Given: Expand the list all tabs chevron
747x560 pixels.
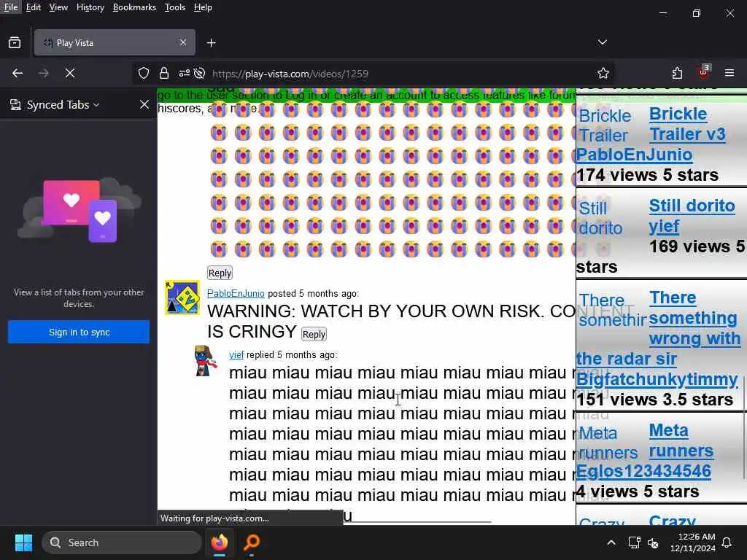Looking at the screenshot, I should pyautogui.click(x=603, y=42).
